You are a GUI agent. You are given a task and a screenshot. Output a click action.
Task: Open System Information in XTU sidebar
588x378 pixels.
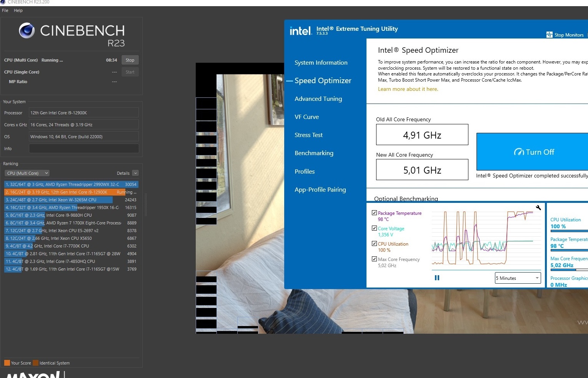click(321, 62)
